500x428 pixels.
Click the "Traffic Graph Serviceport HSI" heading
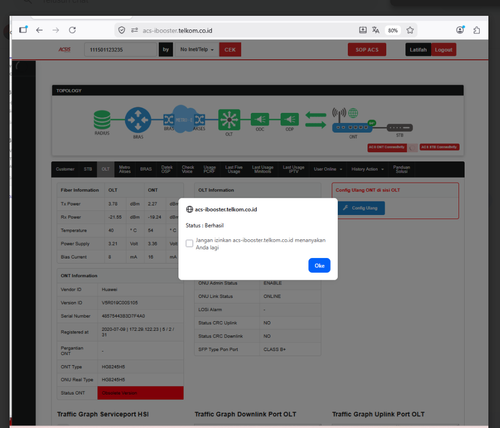click(x=103, y=414)
